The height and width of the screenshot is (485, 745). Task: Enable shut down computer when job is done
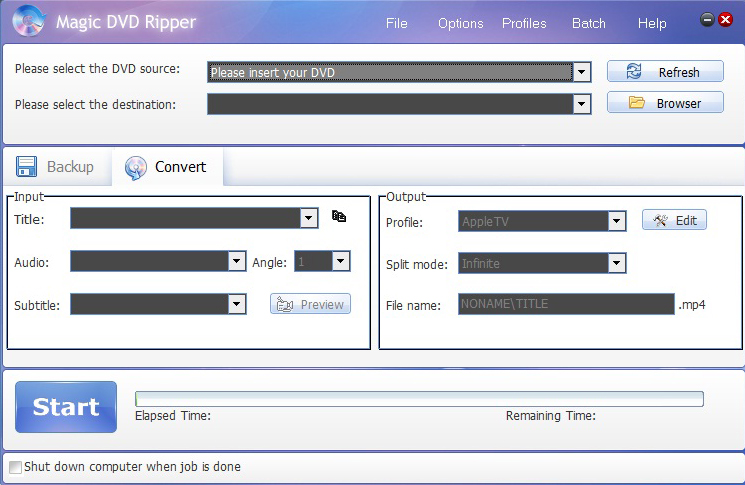[16, 467]
